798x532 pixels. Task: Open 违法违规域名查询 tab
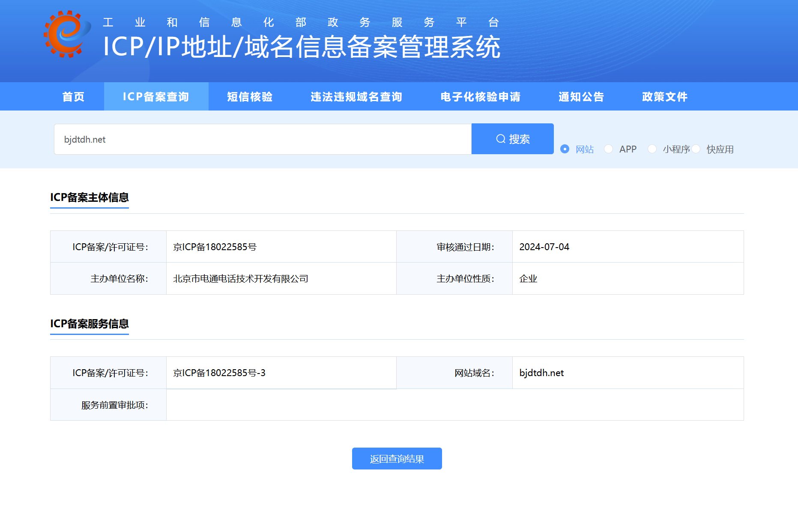356,96
